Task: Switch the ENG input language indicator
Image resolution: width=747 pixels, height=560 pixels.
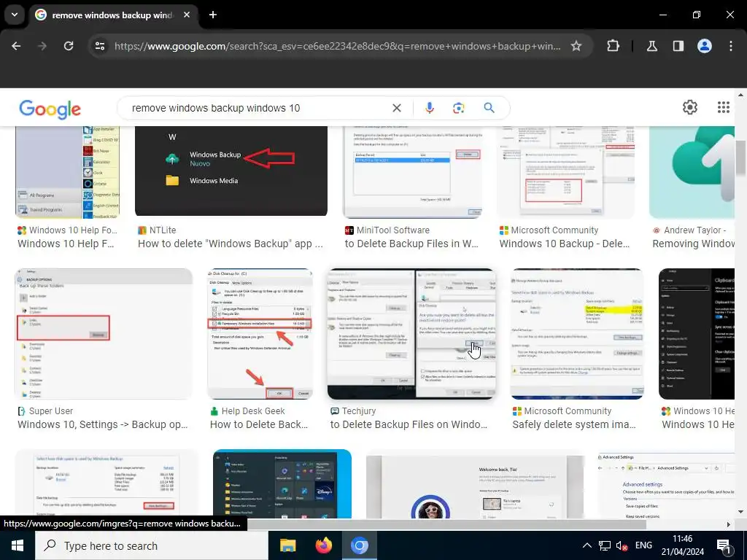Action: tap(643, 545)
